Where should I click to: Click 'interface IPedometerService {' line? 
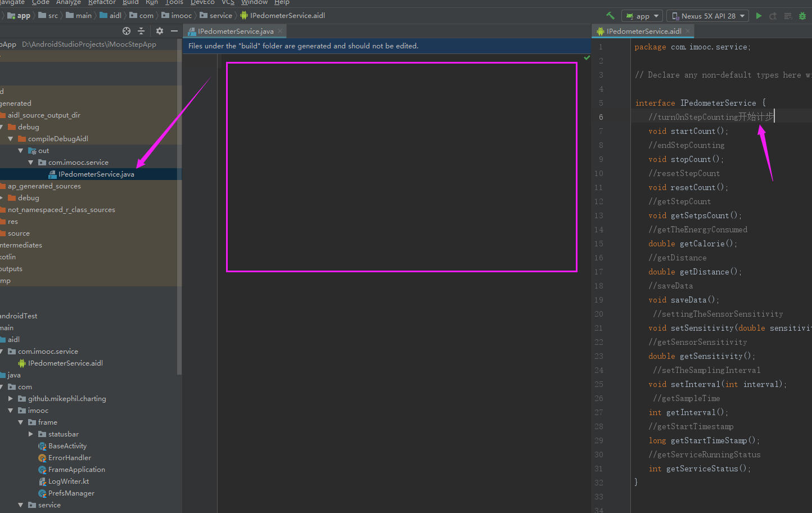[701, 103]
